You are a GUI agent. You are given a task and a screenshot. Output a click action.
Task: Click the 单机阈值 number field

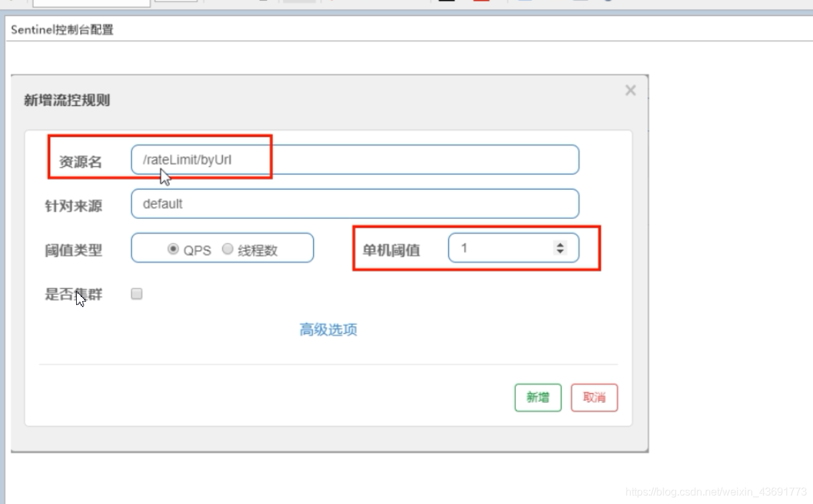[x=513, y=248]
